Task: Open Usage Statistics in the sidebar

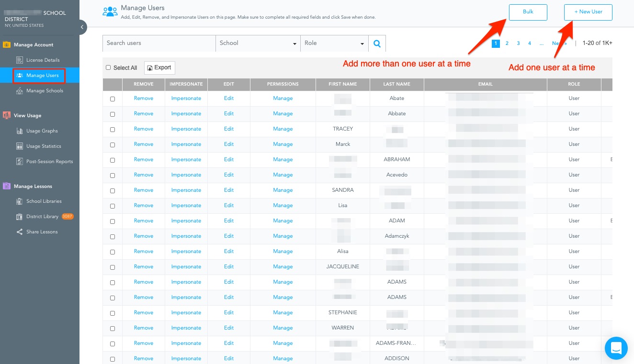Action: pos(44,146)
